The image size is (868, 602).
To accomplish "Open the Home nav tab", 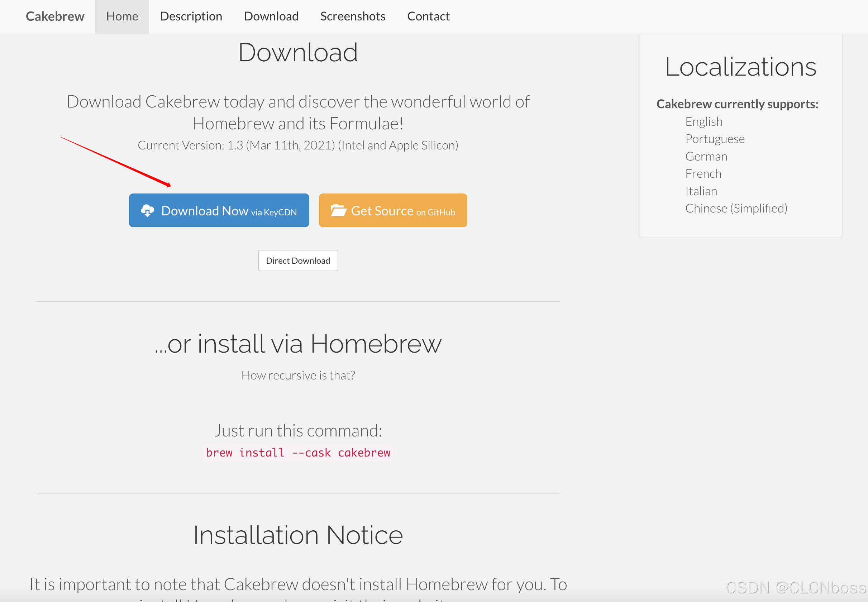I will tap(122, 16).
